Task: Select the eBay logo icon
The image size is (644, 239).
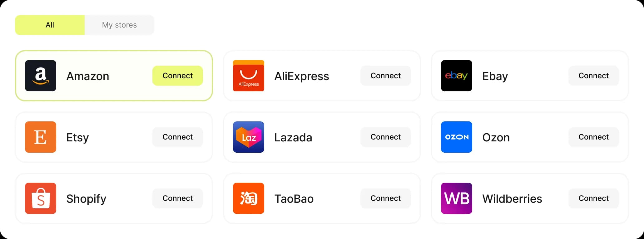Action: [457, 76]
